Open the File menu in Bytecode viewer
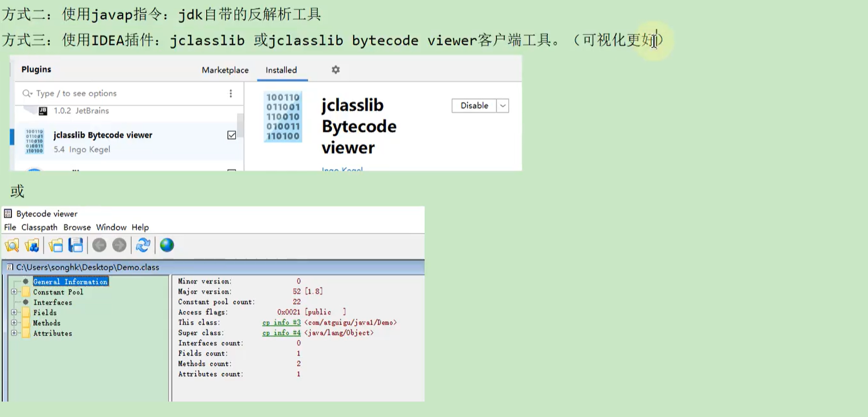The image size is (868, 417). 10,227
